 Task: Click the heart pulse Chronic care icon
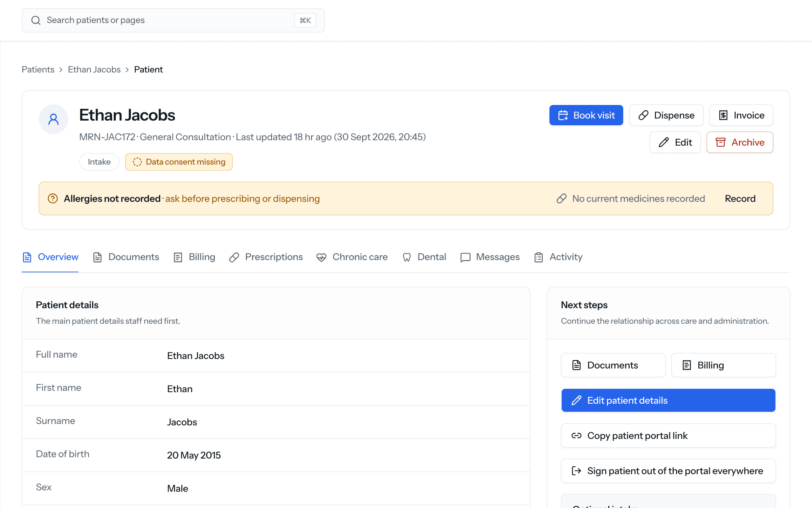coord(321,257)
